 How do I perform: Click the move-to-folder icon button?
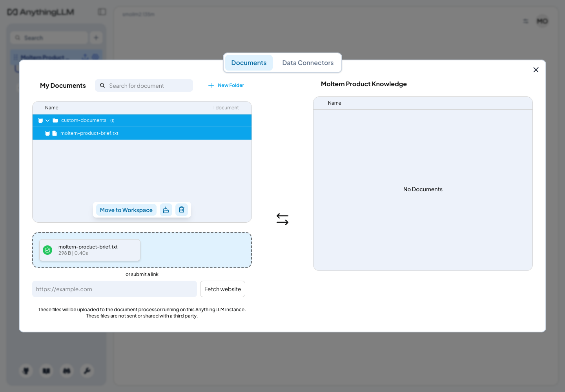coord(166,210)
